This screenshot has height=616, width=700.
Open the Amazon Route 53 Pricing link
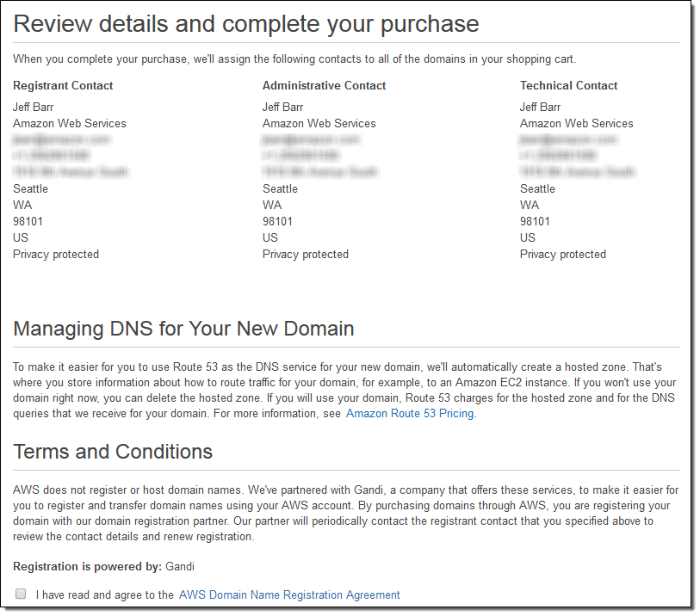point(411,414)
